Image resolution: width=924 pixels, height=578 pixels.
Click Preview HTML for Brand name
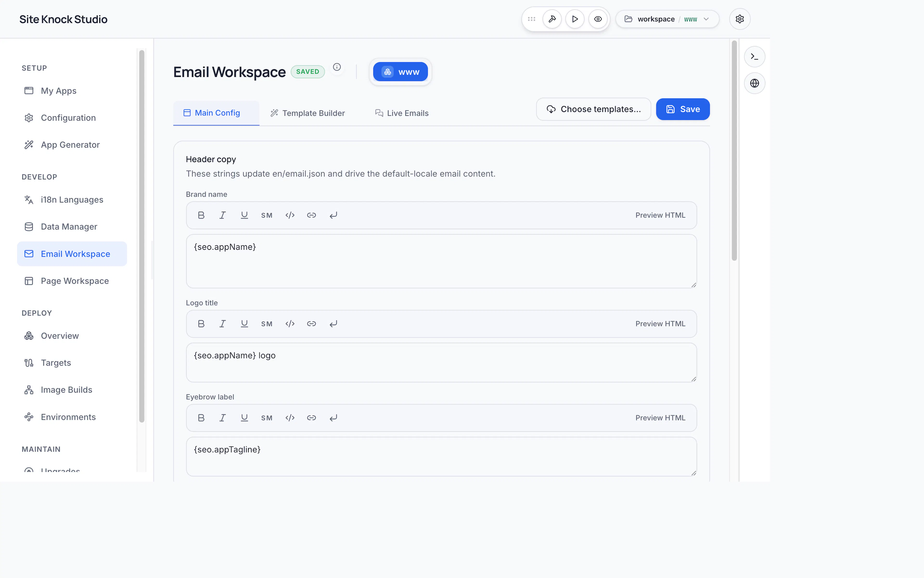[660, 215]
